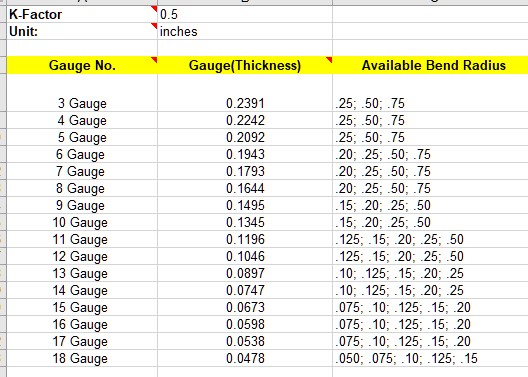The height and width of the screenshot is (377, 528).
Task: Click bend radius cell for 17 Gauge
Action: tap(430, 341)
